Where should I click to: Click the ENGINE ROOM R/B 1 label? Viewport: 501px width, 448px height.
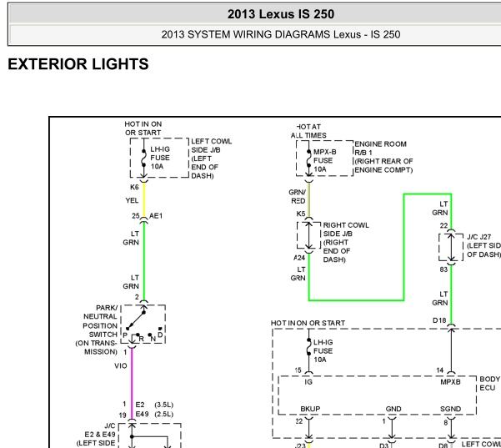click(x=383, y=157)
